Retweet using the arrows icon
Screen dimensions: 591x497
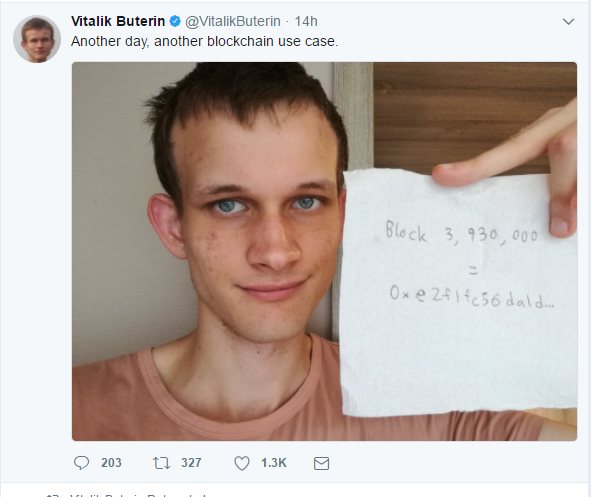(161, 463)
